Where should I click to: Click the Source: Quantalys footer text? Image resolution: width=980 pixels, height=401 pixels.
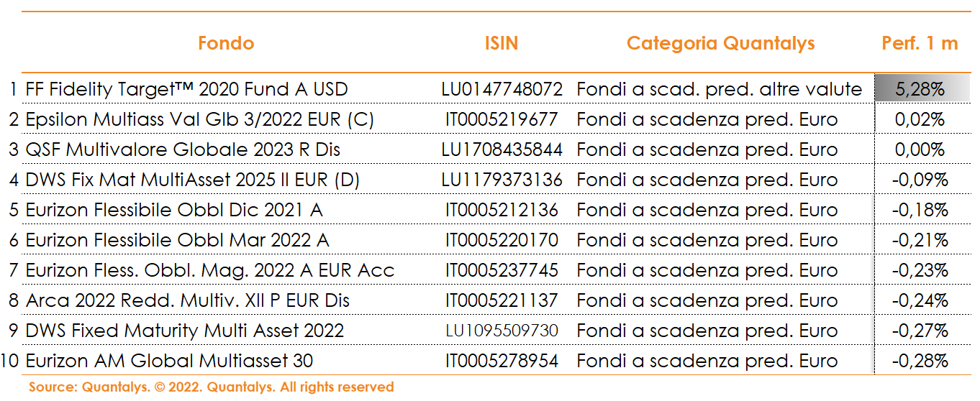click(x=212, y=387)
